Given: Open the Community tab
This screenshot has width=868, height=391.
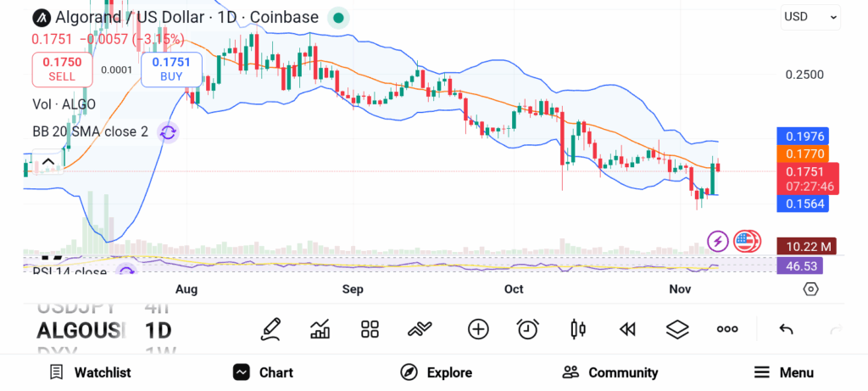Looking at the screenshot, I should pyautogui.click(x=610, y=372).
